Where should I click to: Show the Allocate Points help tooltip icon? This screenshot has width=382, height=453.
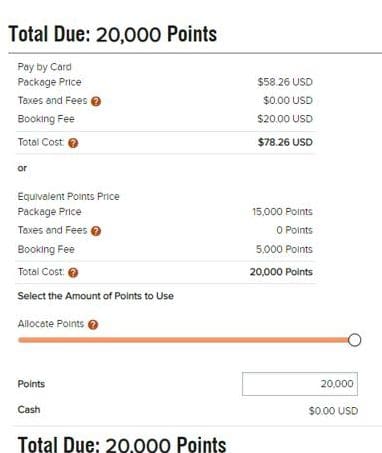click(x=93, y=325)
